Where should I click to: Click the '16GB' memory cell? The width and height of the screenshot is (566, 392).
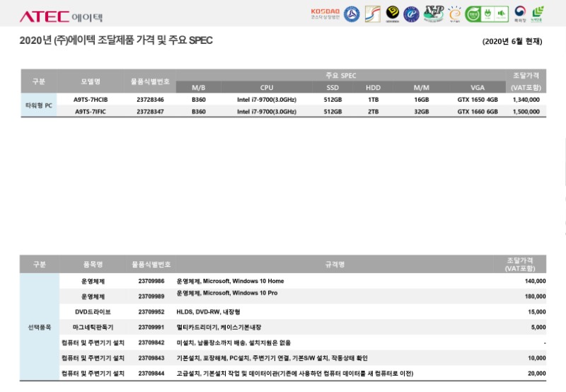[x=421, y=100]
